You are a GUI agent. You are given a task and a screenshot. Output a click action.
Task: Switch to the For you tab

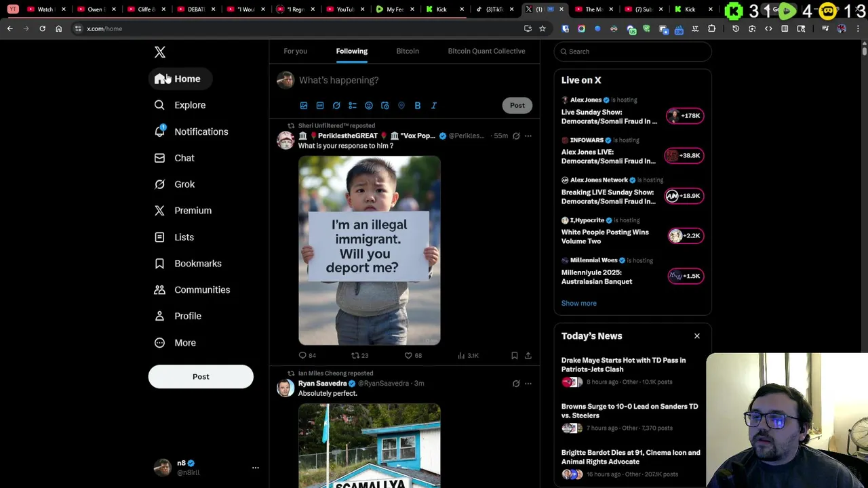295,51
